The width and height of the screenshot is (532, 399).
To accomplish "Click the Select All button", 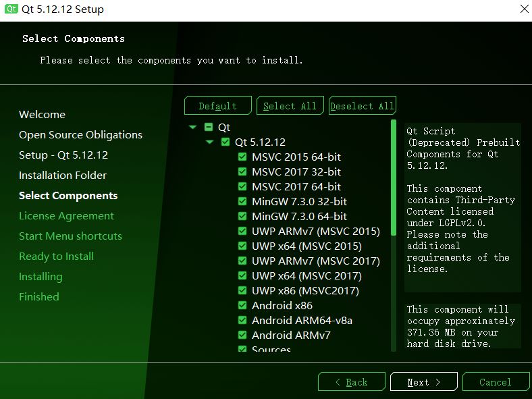I will click(290, 106).
